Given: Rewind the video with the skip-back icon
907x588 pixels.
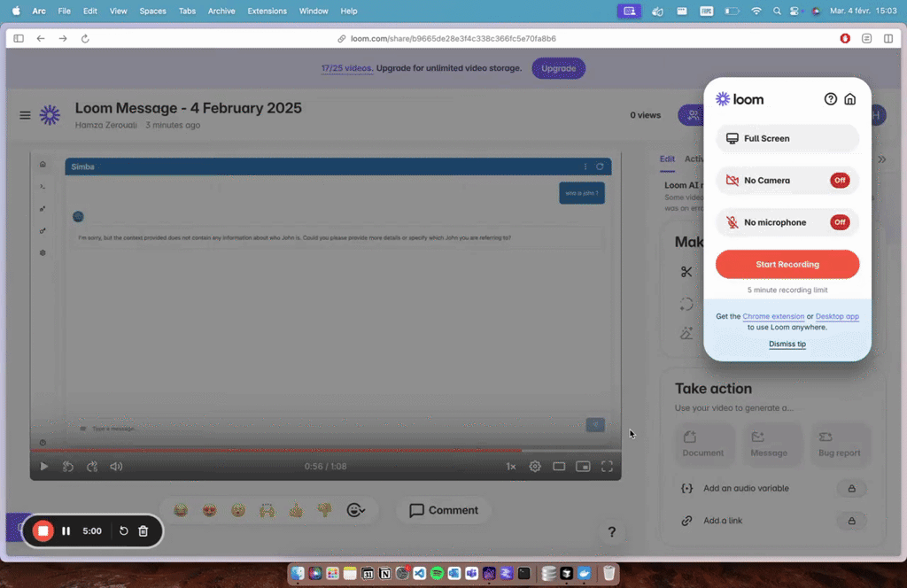Looking at the screenshot, I should pos(67,466).
